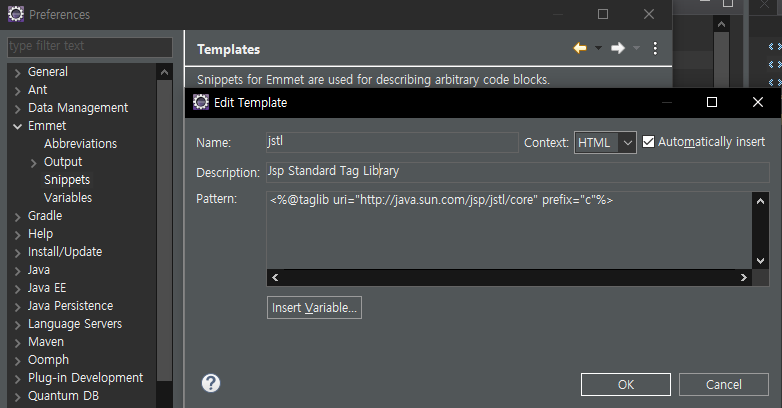Collapse the Emmet tree node

tap(17, 126)
